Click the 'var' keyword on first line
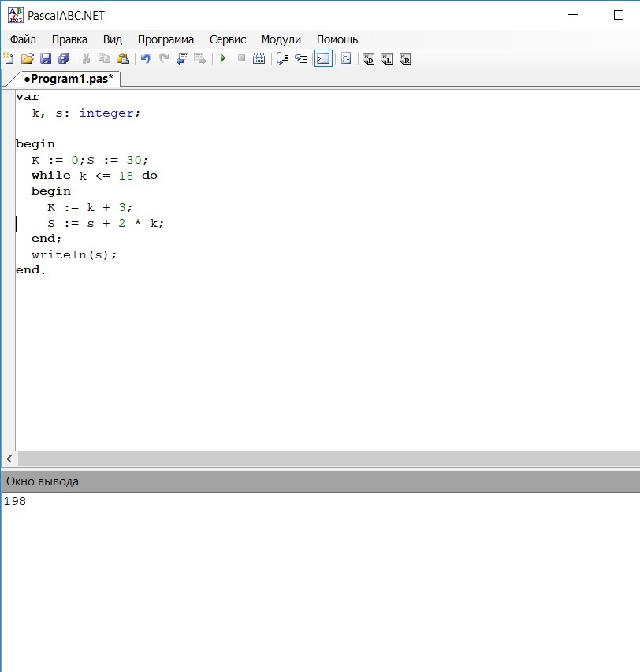This screenshot has height=672, width=640. [x=28, y=97]
